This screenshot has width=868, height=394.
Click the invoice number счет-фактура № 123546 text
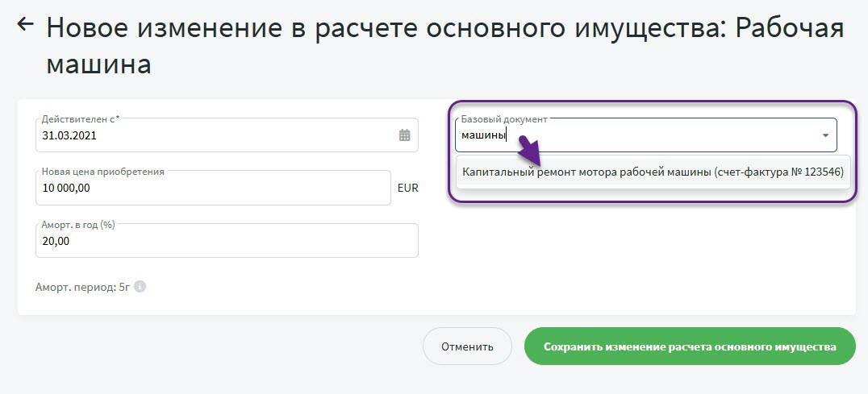coord(778,172)
